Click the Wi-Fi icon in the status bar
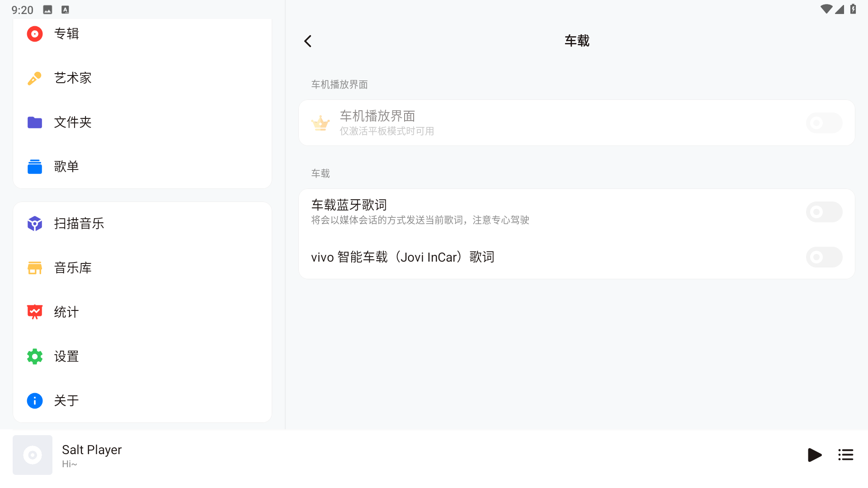Image resolution: width=868 pixels, height=488 pixels. [x=827, y=9]
